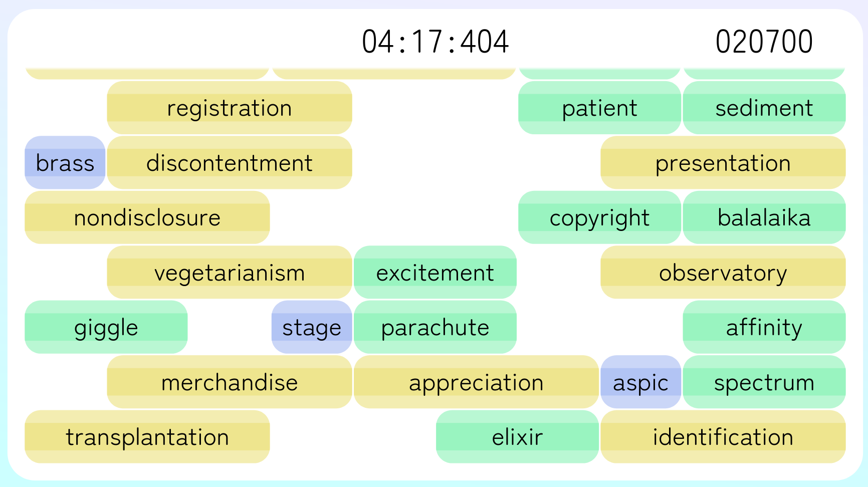Screen dimensions: 868x487
Task: Tap the "balalaika" word tile
Action: coord(764,217)
